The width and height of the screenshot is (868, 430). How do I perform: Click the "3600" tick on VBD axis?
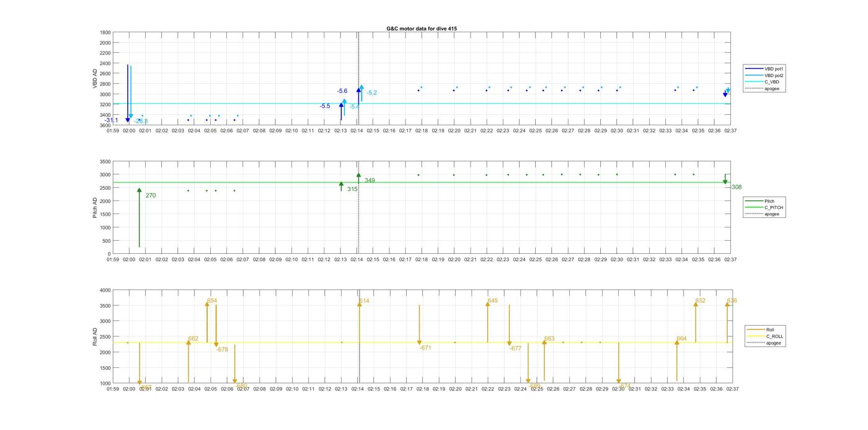[x=105, y=125]
